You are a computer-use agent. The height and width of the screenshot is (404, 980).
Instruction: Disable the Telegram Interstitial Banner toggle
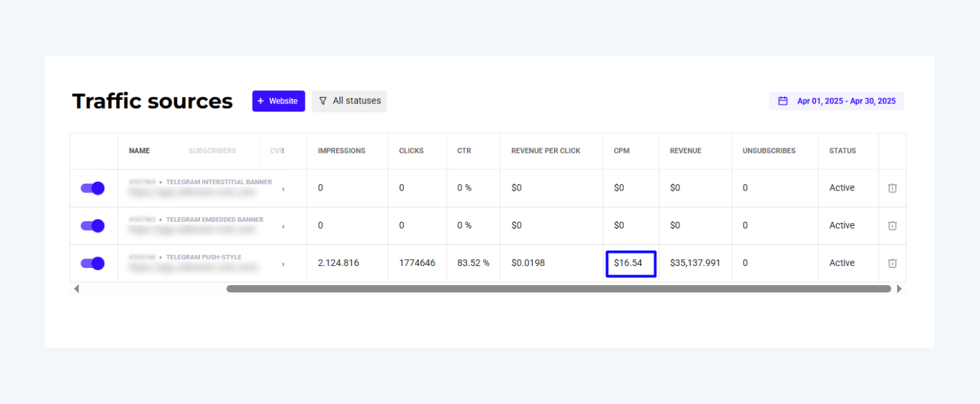click(93, 188)
